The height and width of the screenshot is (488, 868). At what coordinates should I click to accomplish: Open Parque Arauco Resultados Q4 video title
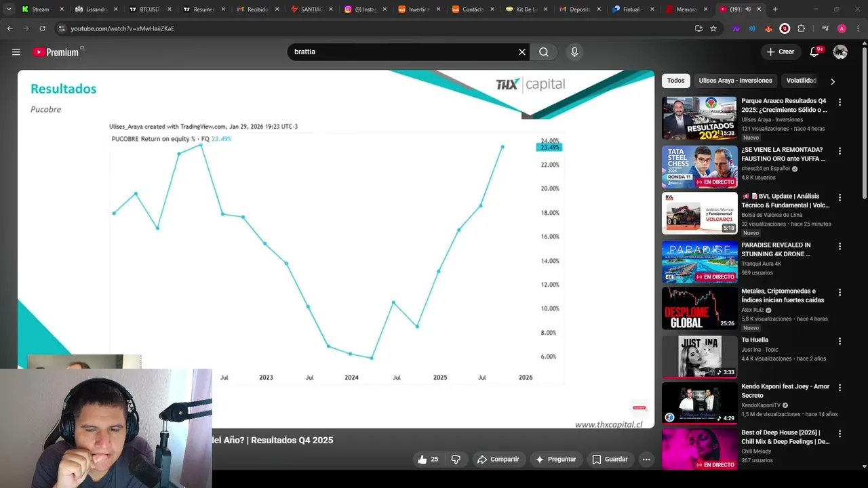pos(784,105)
